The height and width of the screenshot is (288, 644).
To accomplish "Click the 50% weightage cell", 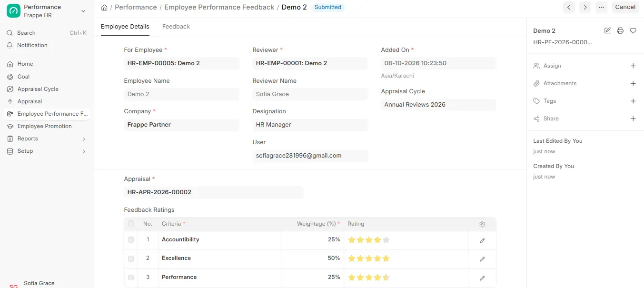I will 313,258.
